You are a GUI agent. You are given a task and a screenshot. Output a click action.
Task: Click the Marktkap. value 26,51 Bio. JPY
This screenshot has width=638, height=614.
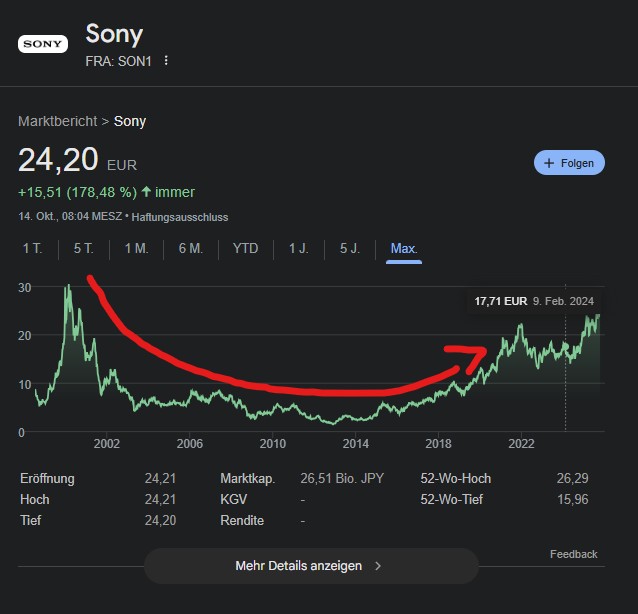(x=342, y=479)
